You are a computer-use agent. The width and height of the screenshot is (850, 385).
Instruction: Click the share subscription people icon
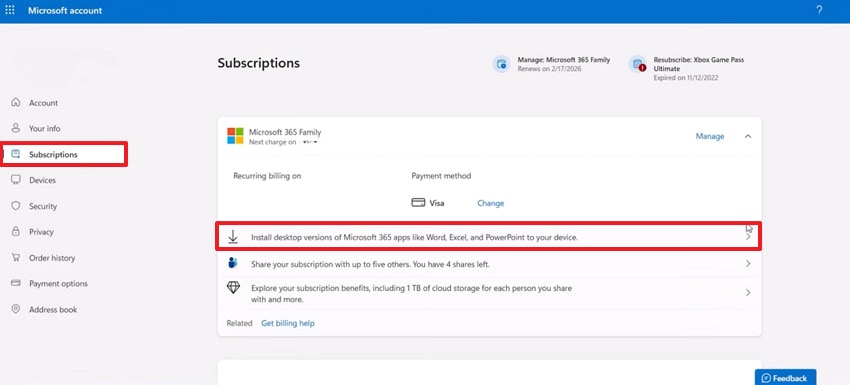point(233,264)
